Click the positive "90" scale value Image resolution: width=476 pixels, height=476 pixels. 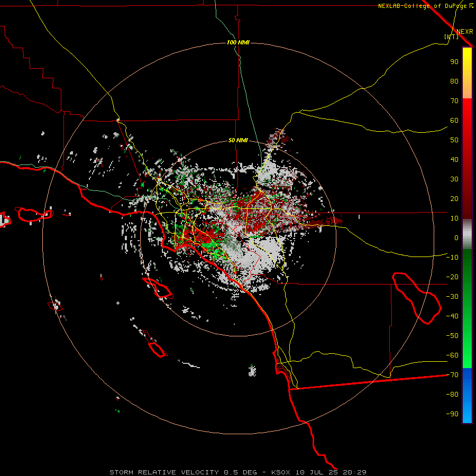pyautogui.click(x=454, y=62)
